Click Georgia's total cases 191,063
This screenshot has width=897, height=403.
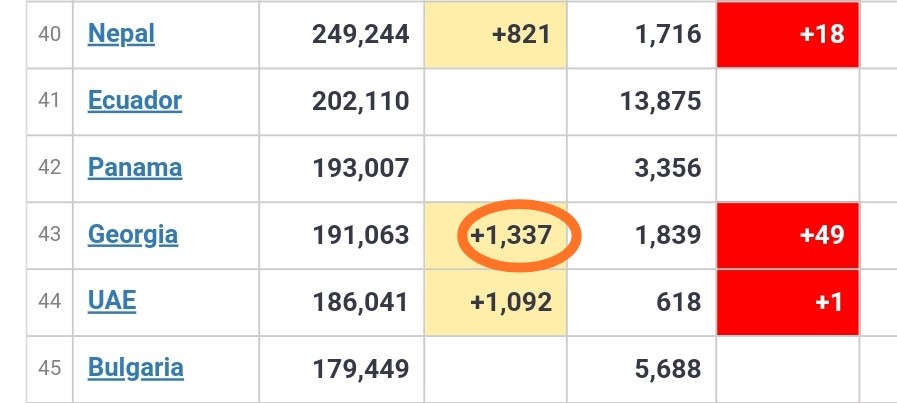(361, 235)
